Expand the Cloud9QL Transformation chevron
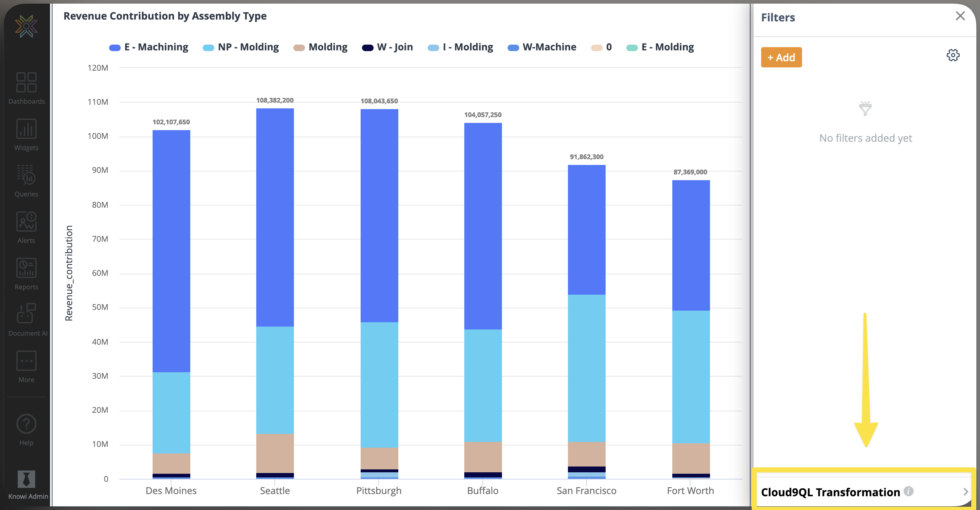This screenshot has width=980, height=510. click(965, 492)
